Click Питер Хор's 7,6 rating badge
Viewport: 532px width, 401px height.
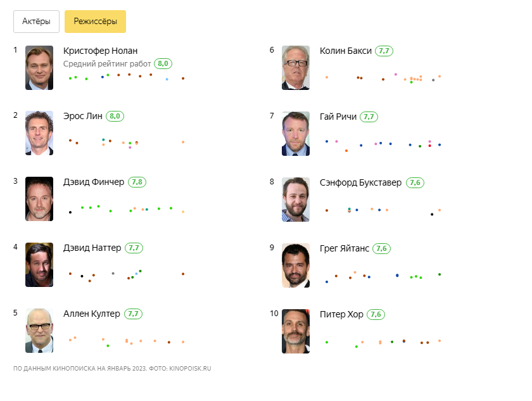[376, 314]
